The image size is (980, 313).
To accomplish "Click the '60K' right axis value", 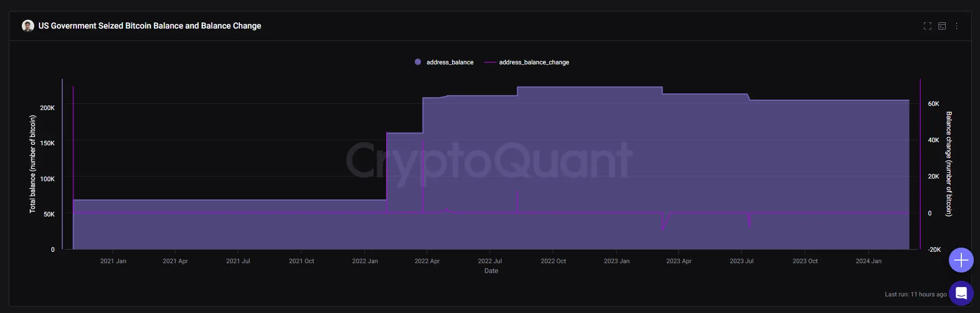I will pos(933,104).
